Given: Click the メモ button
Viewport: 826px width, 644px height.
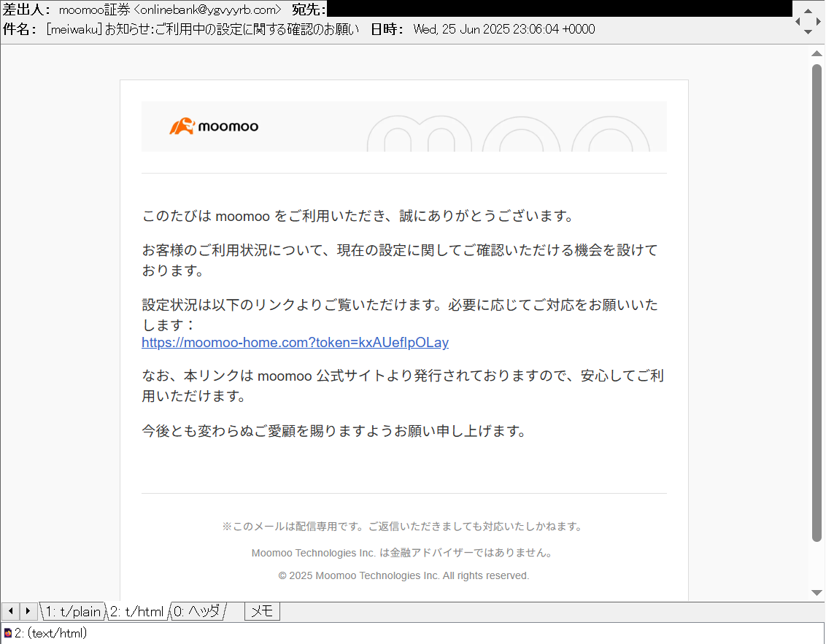Looking at the screenshot, I should pyautogui.click(x=262, y=611).
